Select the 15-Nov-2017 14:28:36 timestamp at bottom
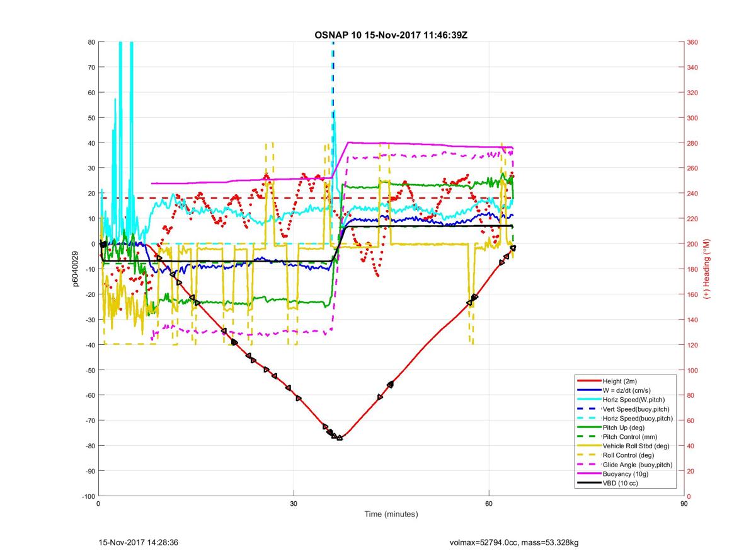The width and height of the screenshot is (756, 558). tap(139, 542)
